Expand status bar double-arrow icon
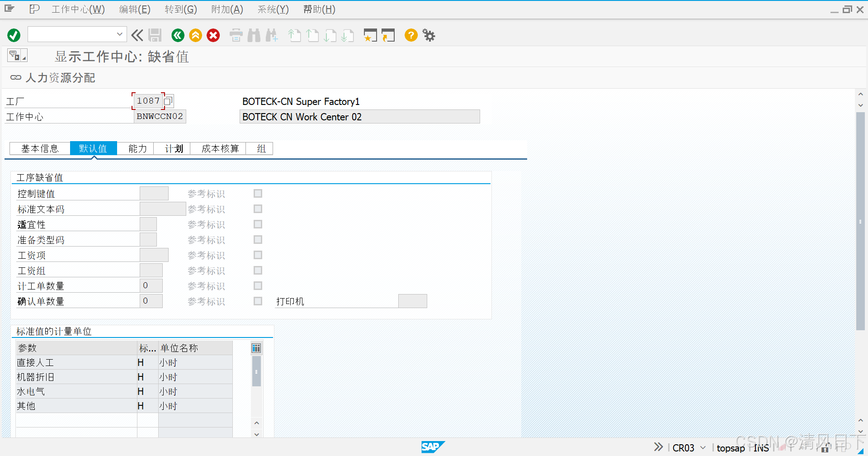Image resolution: width=868 pixels, height=456 pixels. click(x=658, y=447)
